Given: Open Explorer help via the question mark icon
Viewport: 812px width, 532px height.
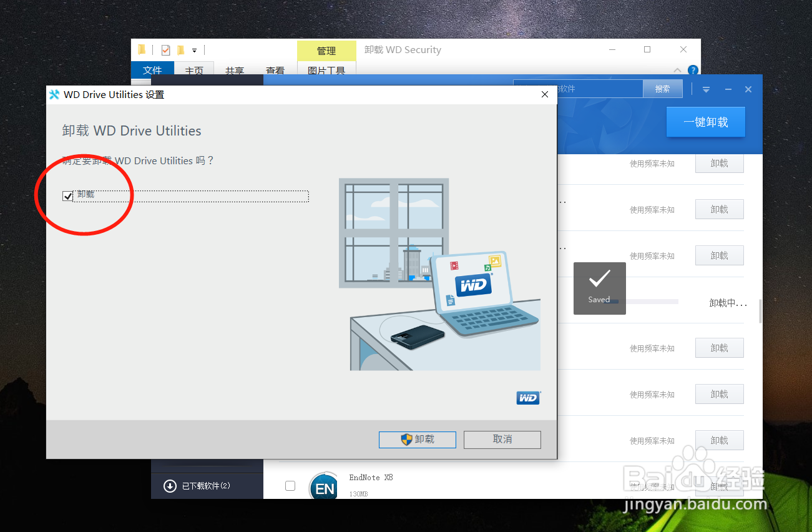Looking at the screenshot, I should point(693,71).
